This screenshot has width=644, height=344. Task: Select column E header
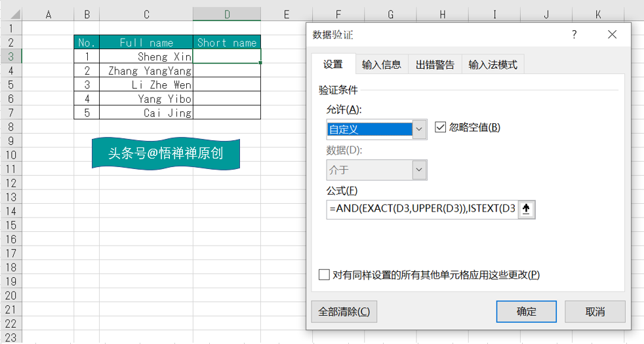click(287, 14)
